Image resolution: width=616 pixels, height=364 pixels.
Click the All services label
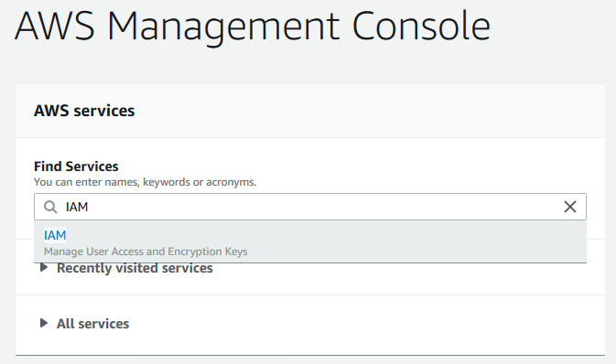coord(92,324)
